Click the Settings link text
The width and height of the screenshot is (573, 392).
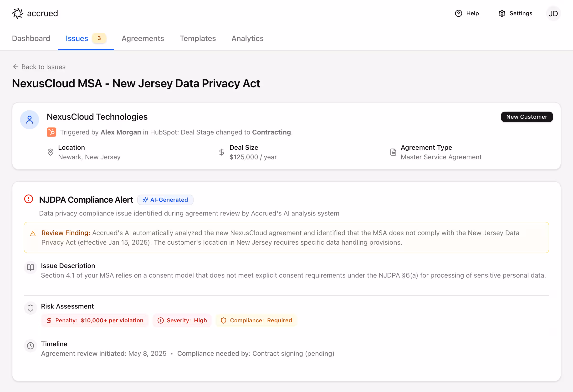521,13
